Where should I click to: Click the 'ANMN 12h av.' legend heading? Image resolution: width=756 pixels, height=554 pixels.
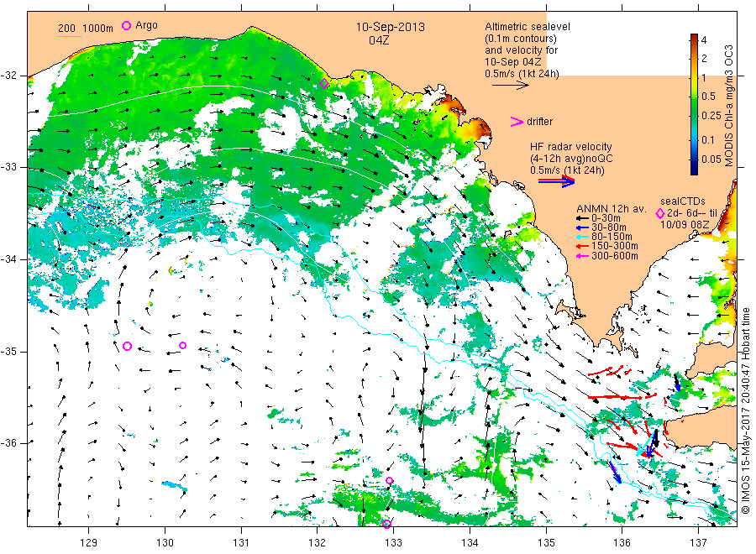coord(611,209)
